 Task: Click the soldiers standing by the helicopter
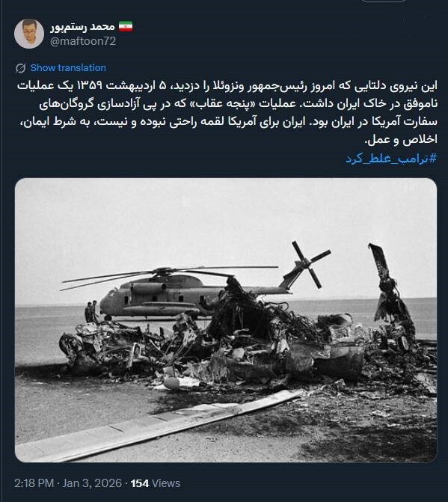(x=91, y=311)
